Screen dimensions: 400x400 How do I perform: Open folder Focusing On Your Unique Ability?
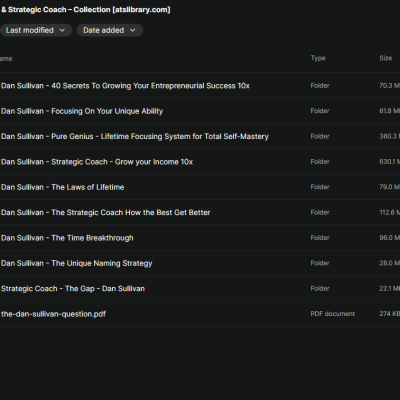(82, 111)
